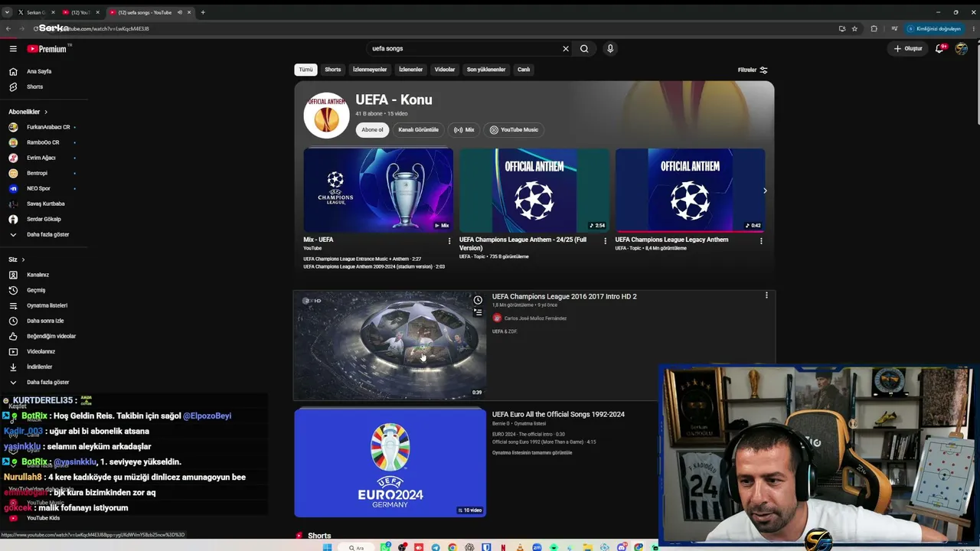Launch Netflix from the taskbar
This screenshot has height=551, width=980.
503,547
